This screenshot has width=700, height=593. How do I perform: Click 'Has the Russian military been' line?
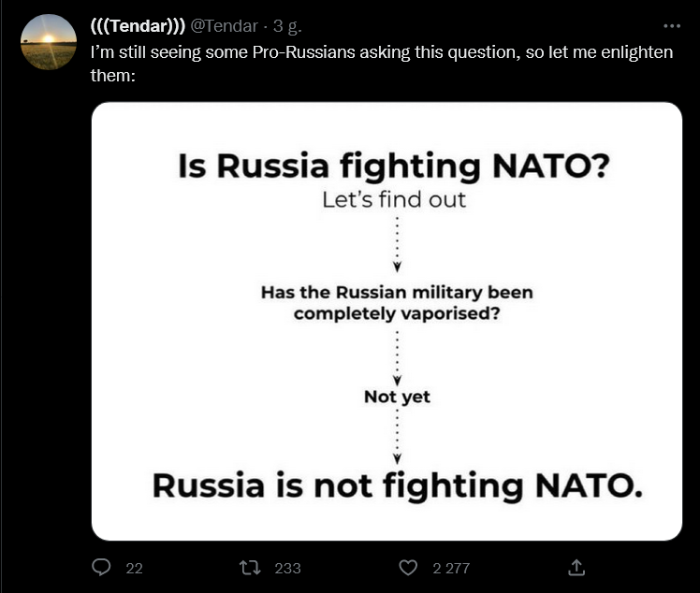[x=397, y=293]
